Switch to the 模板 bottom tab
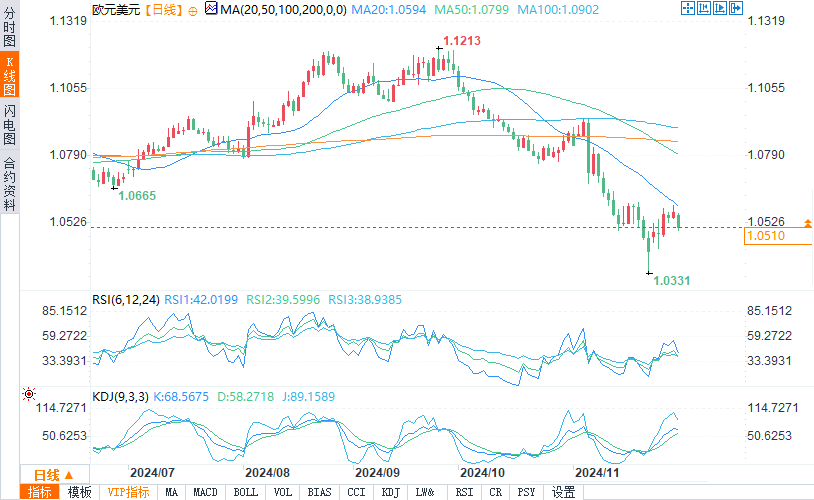 click(x=79, y=492)
